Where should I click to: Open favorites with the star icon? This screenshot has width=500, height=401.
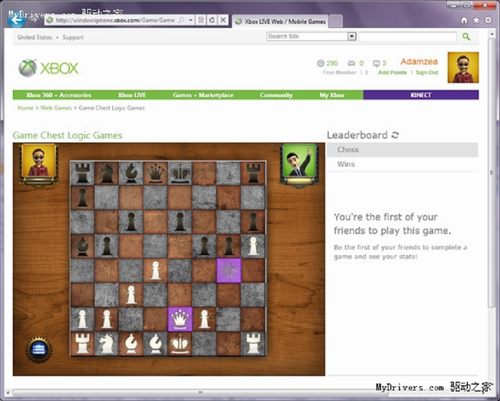[x=476, y=20]
